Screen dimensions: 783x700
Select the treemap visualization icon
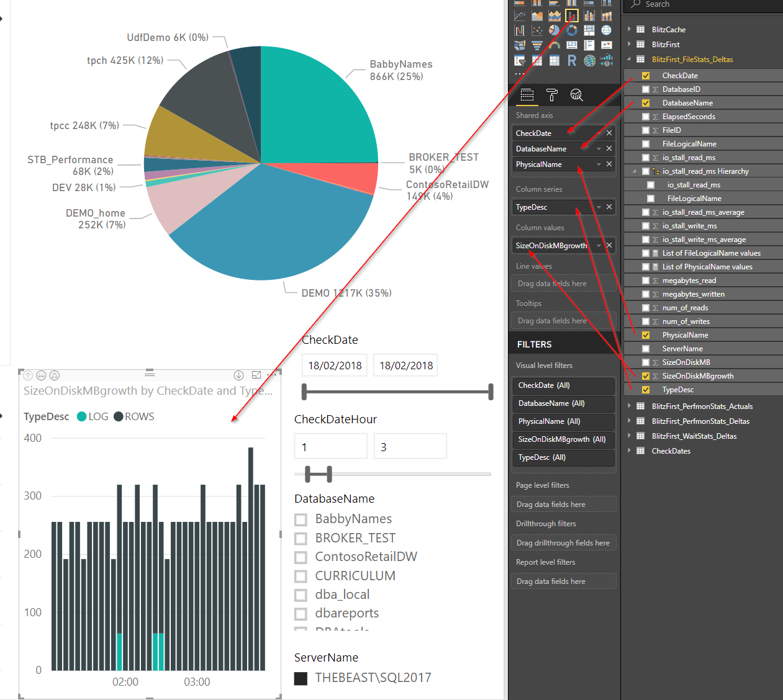[x=589, y=30]
